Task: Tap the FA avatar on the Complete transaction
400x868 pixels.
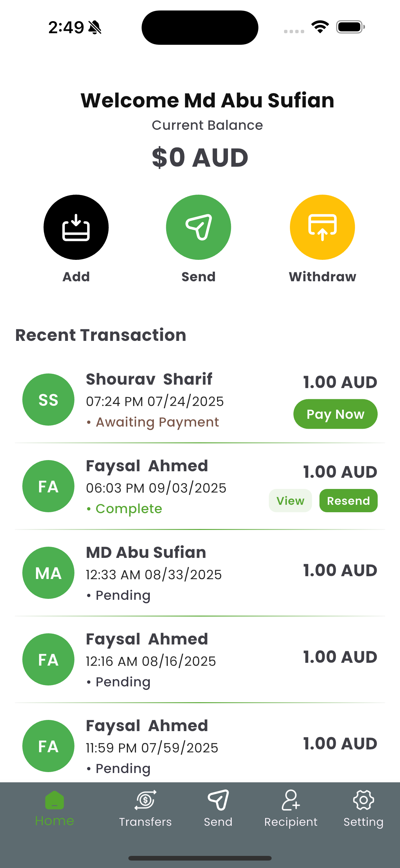Action: point(48,486)
